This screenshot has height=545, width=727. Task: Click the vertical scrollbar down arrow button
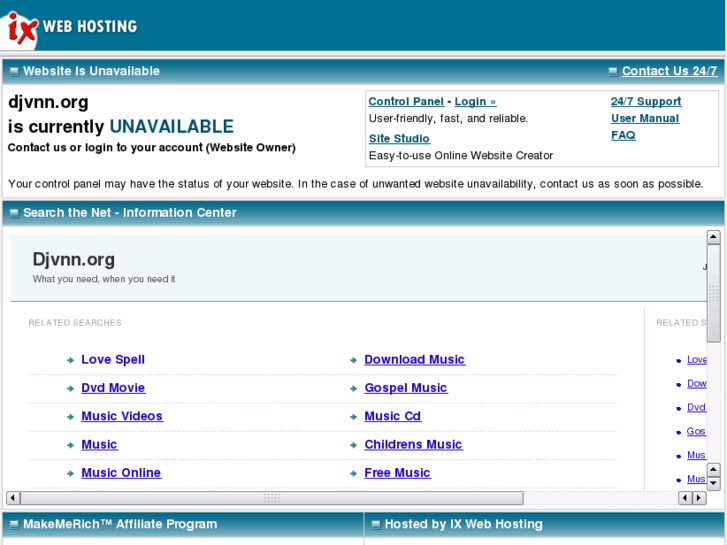pos(713,483)
